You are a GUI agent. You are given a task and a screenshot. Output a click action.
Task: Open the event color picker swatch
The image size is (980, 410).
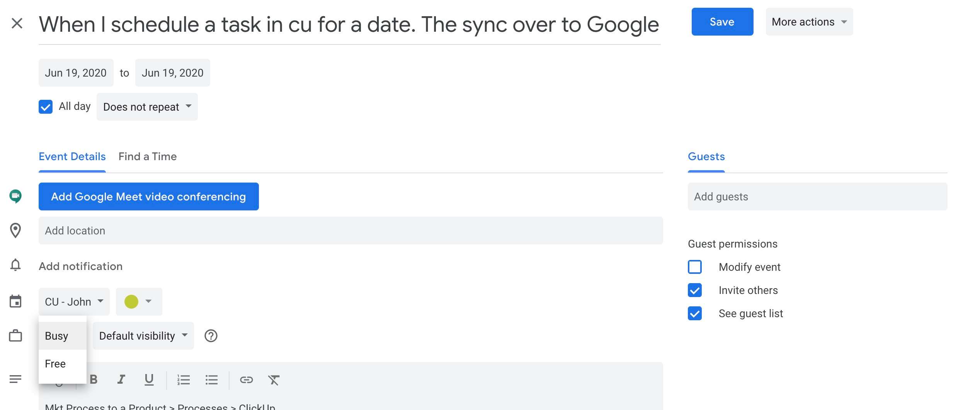139,302
